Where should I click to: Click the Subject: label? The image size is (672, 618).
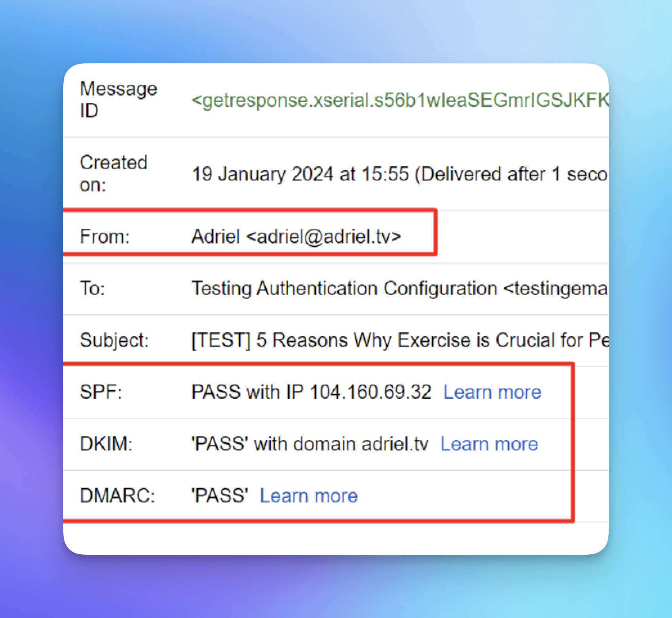[114, 340]
